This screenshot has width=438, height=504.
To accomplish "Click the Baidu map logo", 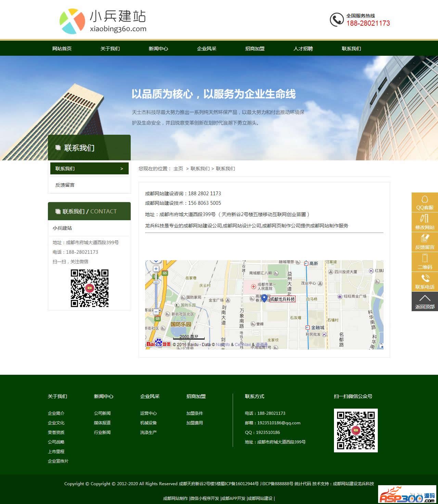I will pos(158,343).
